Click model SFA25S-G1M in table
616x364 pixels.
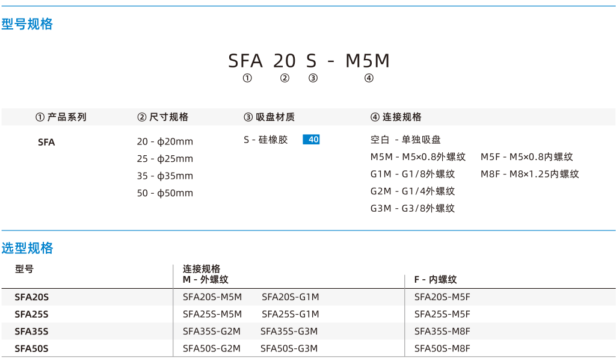click(291, 314)
